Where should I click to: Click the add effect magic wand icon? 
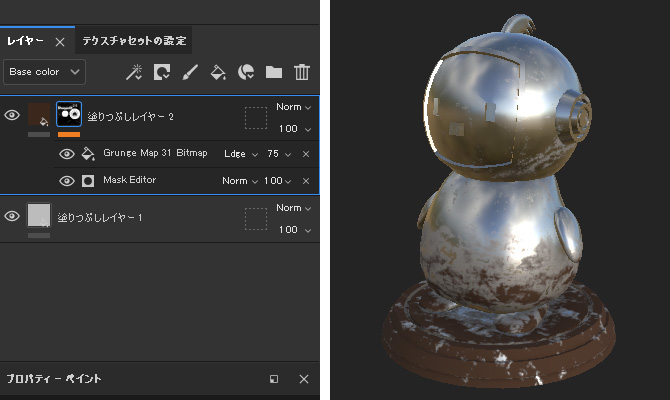pos(133,72)
